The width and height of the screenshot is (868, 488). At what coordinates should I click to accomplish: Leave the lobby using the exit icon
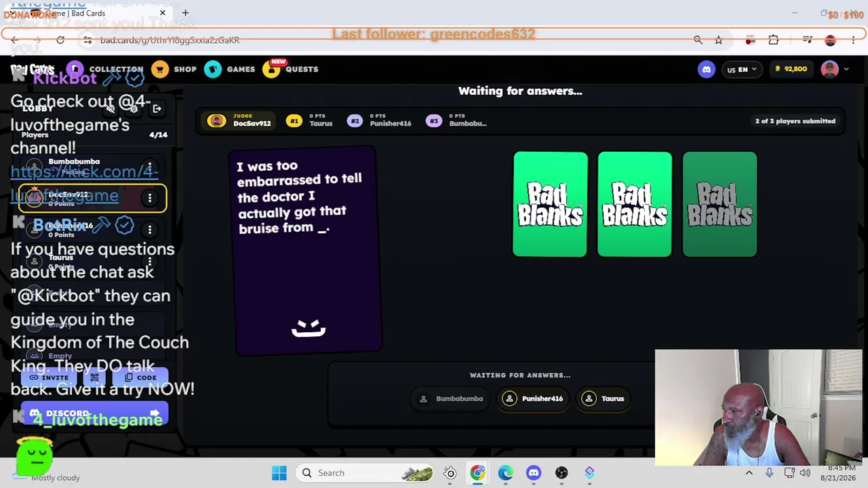157,108
